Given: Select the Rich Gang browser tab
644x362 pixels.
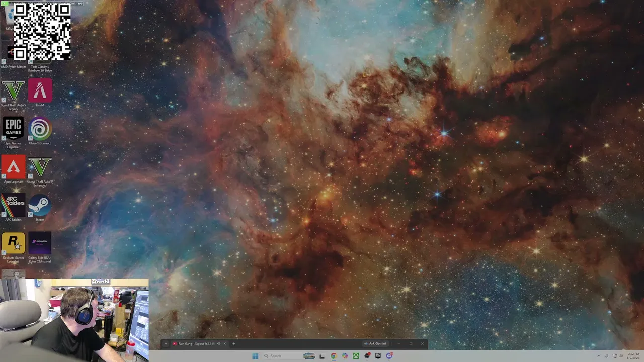Looking at the screenshot, I should pyautogui.click(x=200, y=344).
